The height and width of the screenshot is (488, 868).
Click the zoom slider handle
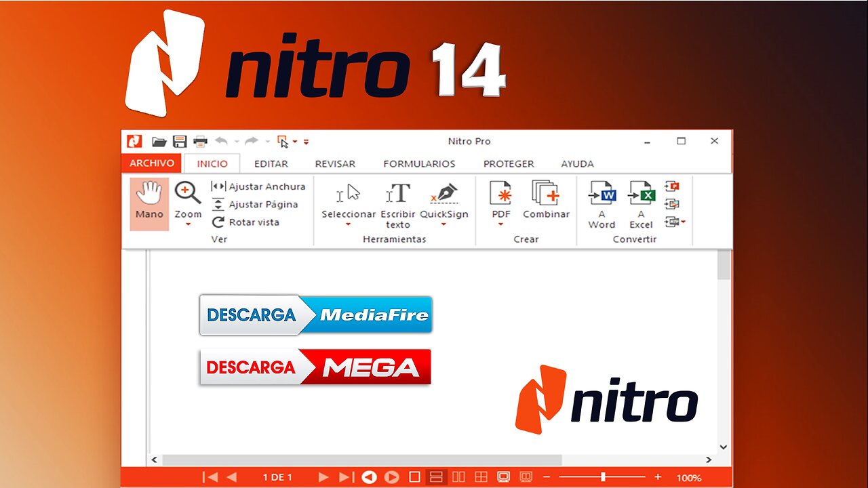click(603, 477)
